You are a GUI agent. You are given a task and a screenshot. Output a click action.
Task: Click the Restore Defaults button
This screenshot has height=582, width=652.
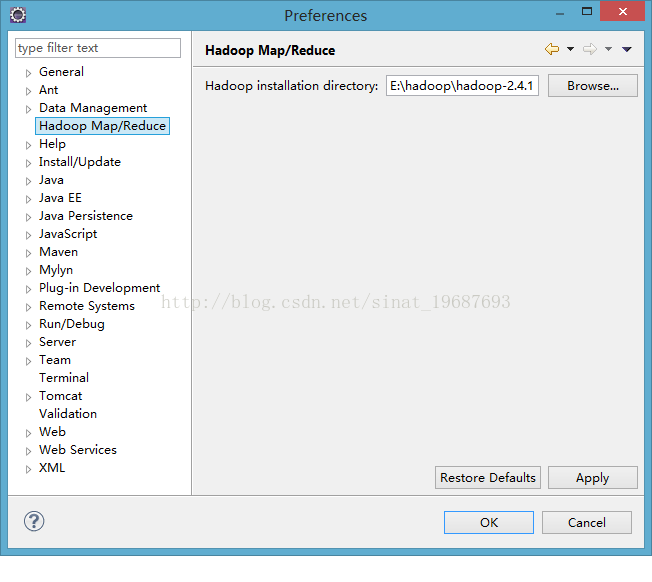click(488, 478)
